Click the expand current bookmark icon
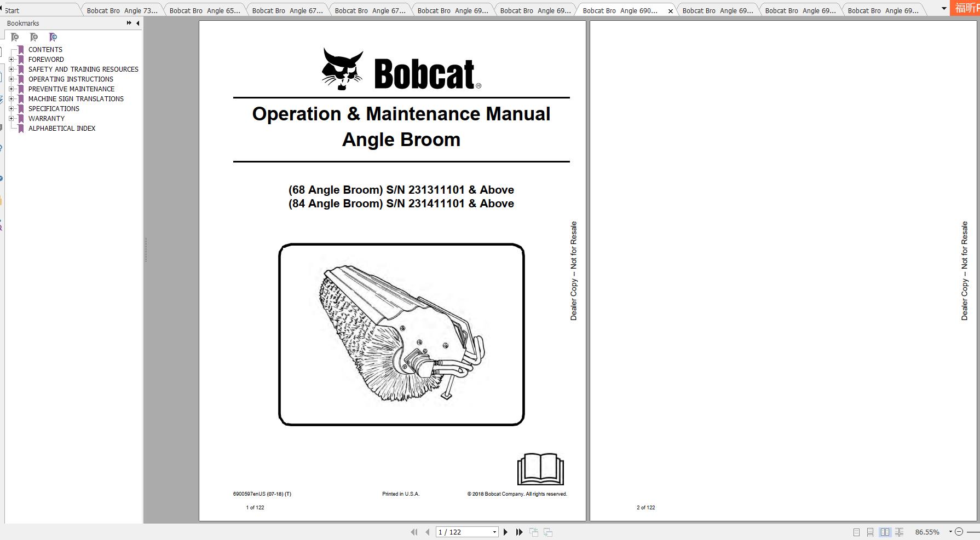Screen dimensions: 980x540 (53, 37)
